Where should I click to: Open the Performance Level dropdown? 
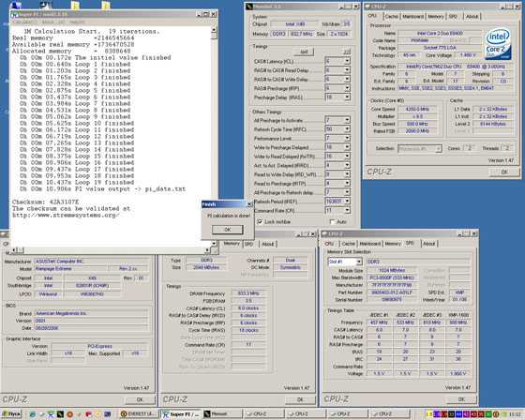coord(347,138)
